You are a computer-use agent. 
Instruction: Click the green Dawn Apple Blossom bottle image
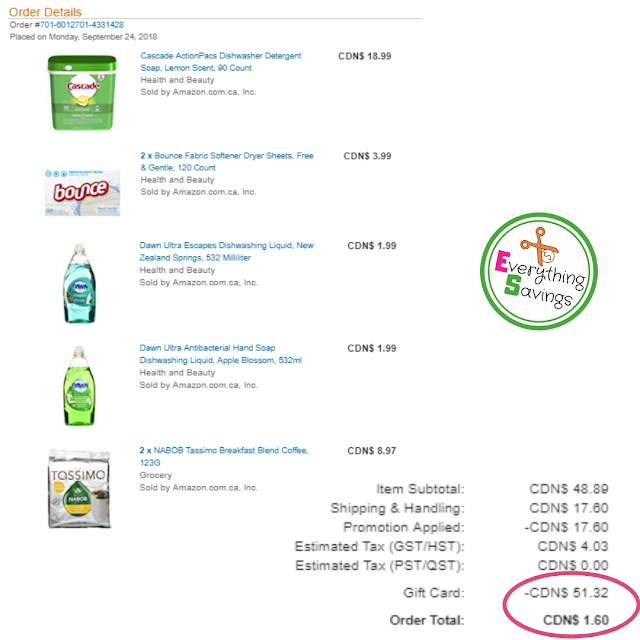pos(79,386)
